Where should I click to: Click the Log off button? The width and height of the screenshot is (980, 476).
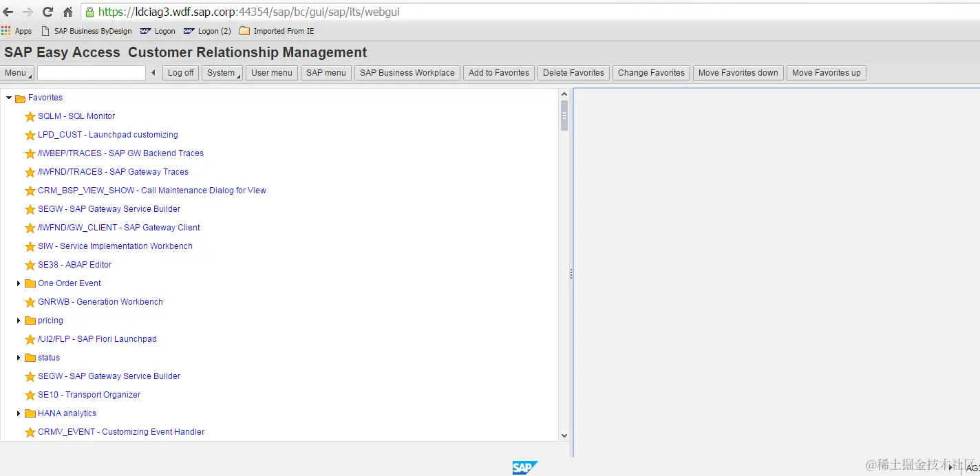181,73
